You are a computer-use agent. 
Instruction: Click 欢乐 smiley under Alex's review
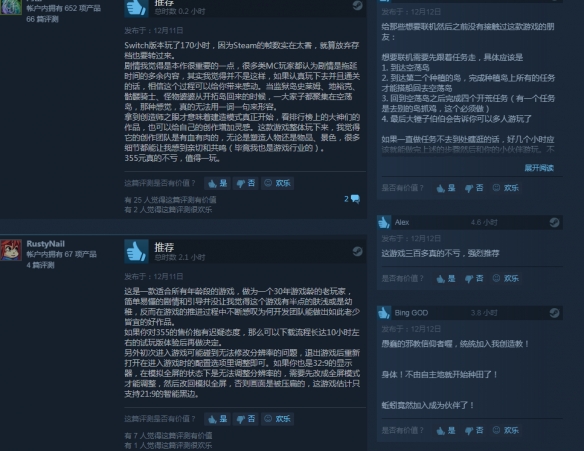[506, 279]
